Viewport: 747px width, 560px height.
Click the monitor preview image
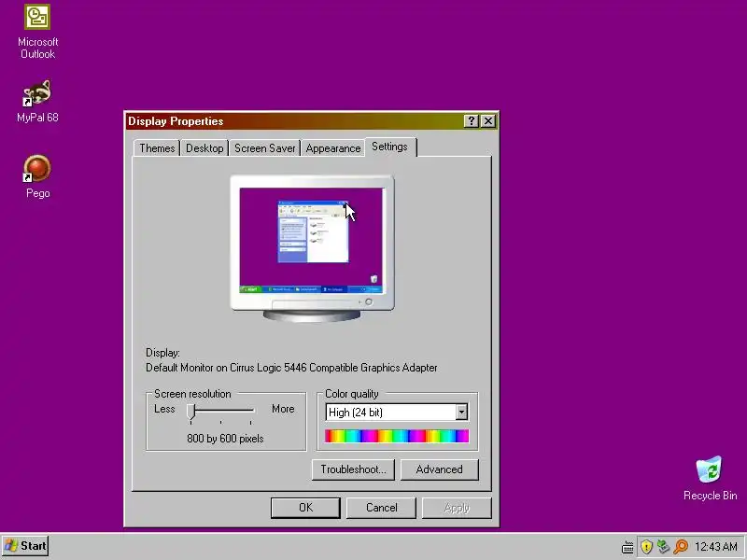[312, 248]
